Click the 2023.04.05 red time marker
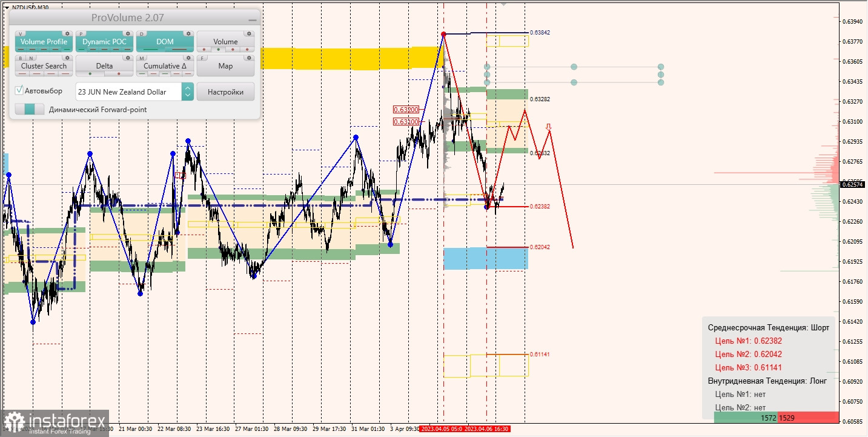 coord(442,429)
